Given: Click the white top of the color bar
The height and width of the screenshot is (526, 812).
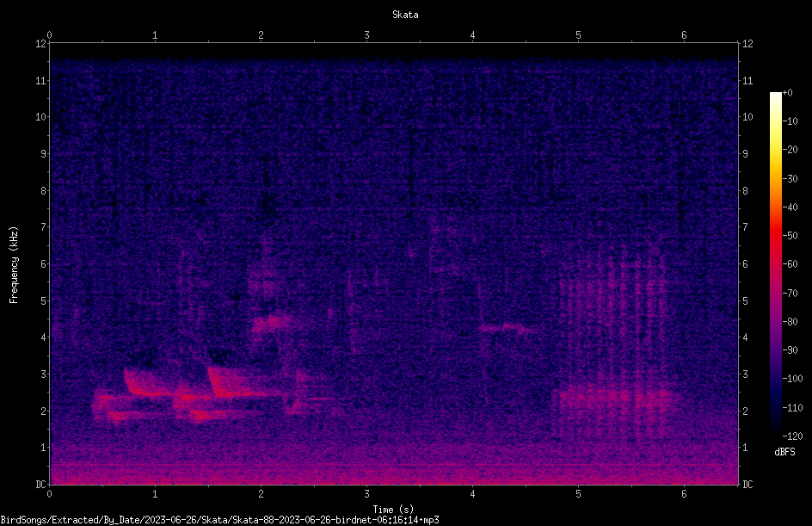Looking at the screenshot, I should tap(775, 96).
